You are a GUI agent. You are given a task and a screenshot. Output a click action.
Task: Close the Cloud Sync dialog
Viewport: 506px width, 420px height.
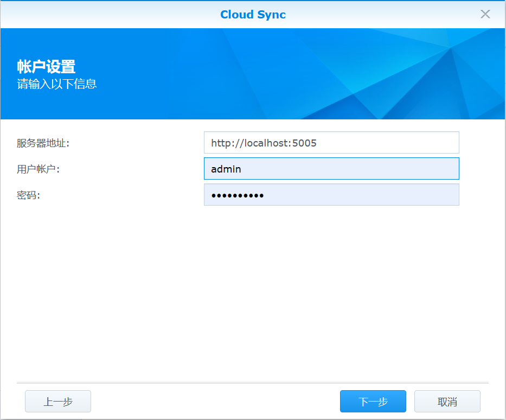[485, 14]
